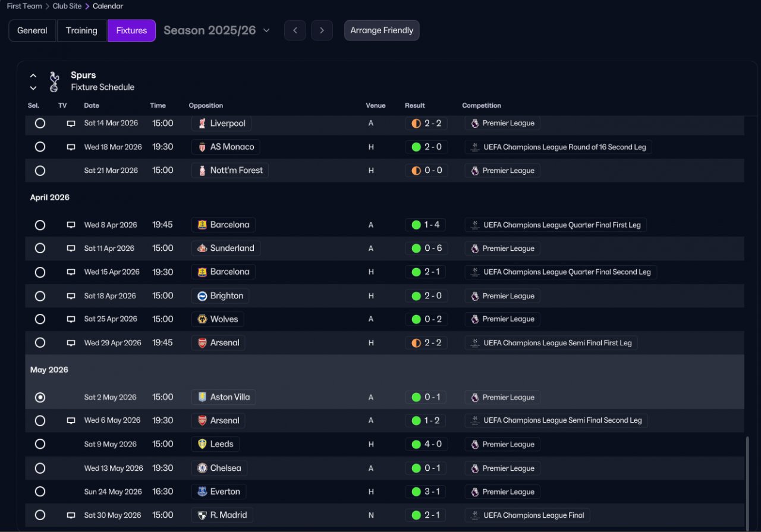Click the R. Madrid club badge
761x532 pixels.
click(x=202, y=515)
